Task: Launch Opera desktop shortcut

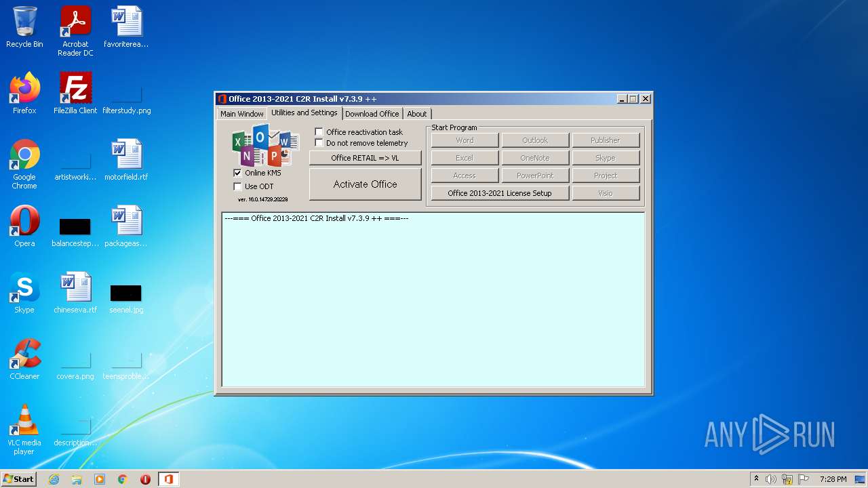Action: coord(24,226)
